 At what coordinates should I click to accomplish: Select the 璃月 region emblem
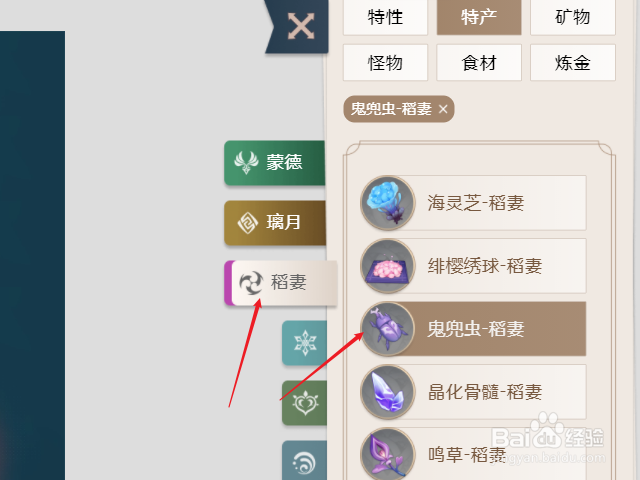(x=247, y=223)
